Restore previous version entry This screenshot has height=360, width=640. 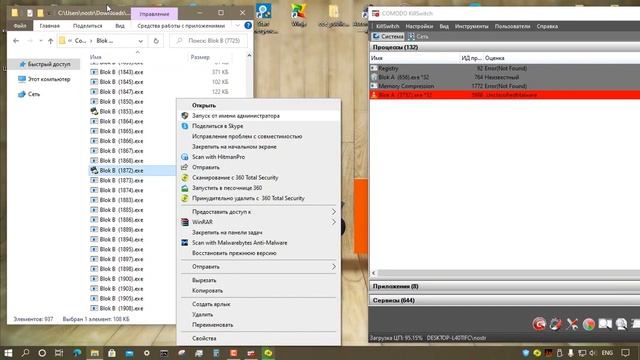[x=234, y=253]
